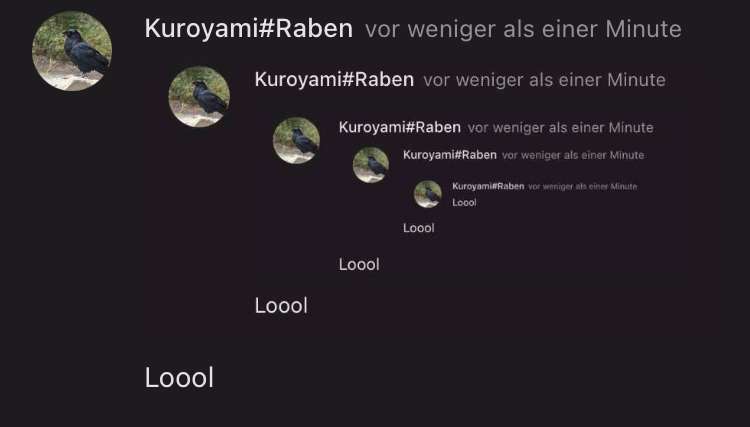Select third-level nested Kuroyami#Raben username
This screenshot has width=750, height=427.
point(400,128)
